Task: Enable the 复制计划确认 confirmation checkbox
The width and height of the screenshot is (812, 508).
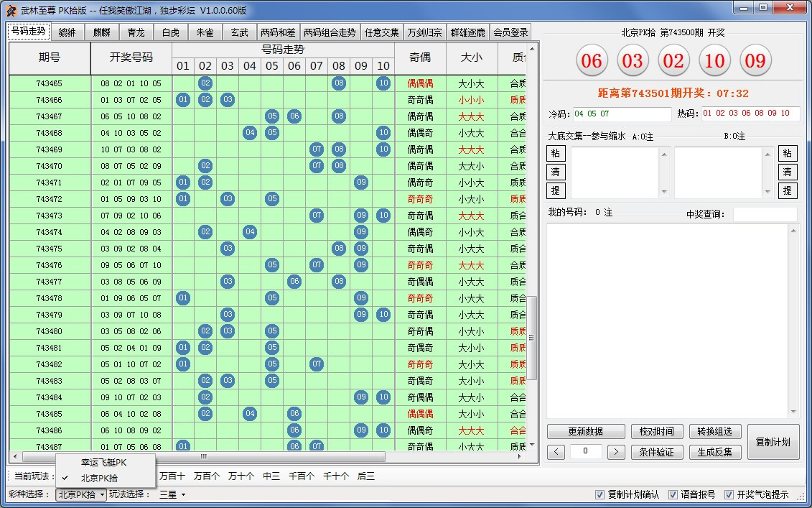Action: [x=599, y=494]
